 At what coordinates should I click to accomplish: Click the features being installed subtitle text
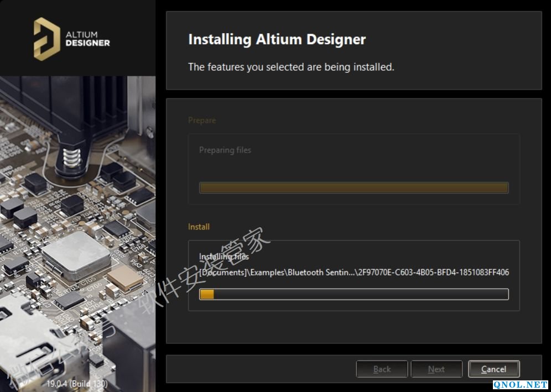pyautogui.click(x=291, y=67)
